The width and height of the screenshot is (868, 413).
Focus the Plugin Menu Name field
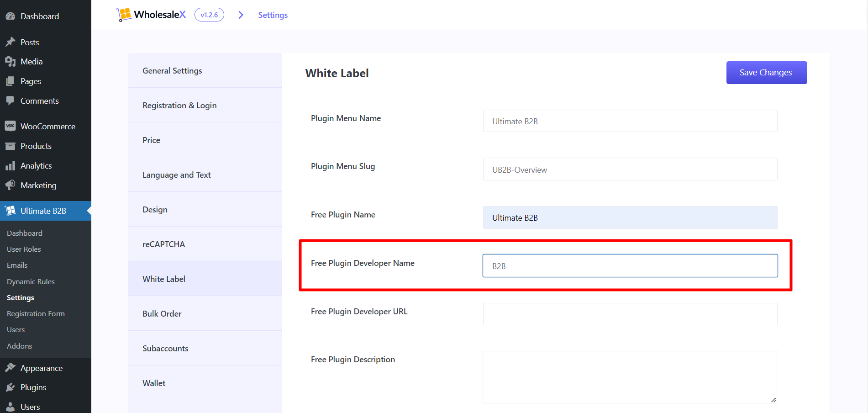630,121
